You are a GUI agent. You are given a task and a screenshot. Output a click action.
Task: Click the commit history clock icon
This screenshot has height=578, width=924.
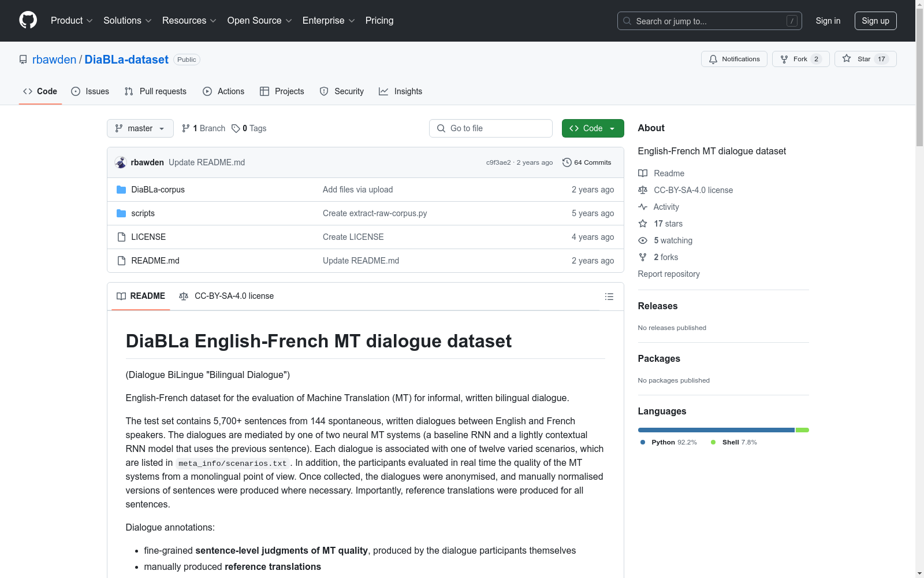[567, 162]
